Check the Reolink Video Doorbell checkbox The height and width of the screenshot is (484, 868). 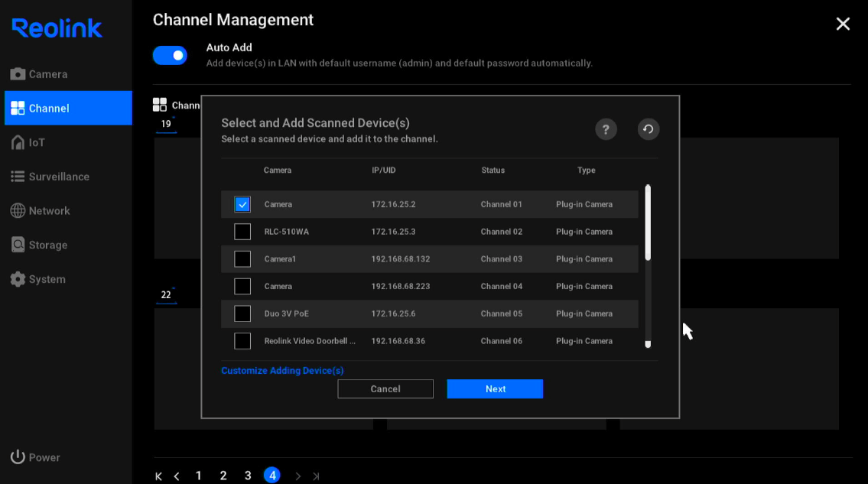pos(242,341)
